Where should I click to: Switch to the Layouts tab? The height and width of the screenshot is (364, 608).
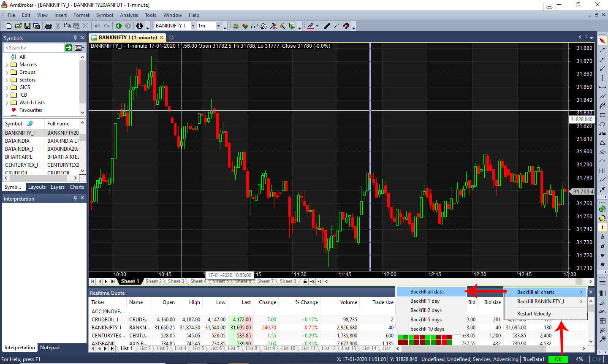[37, 187]
